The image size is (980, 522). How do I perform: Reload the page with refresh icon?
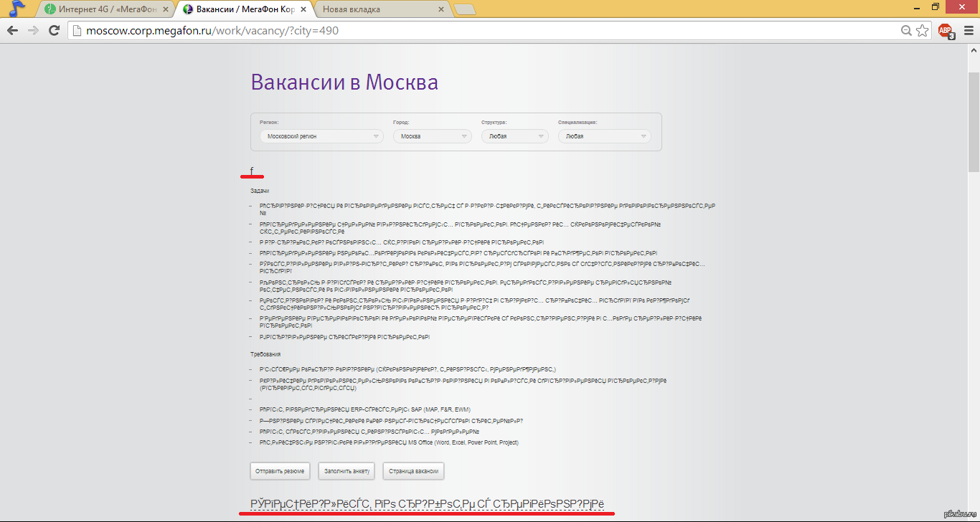53,31
